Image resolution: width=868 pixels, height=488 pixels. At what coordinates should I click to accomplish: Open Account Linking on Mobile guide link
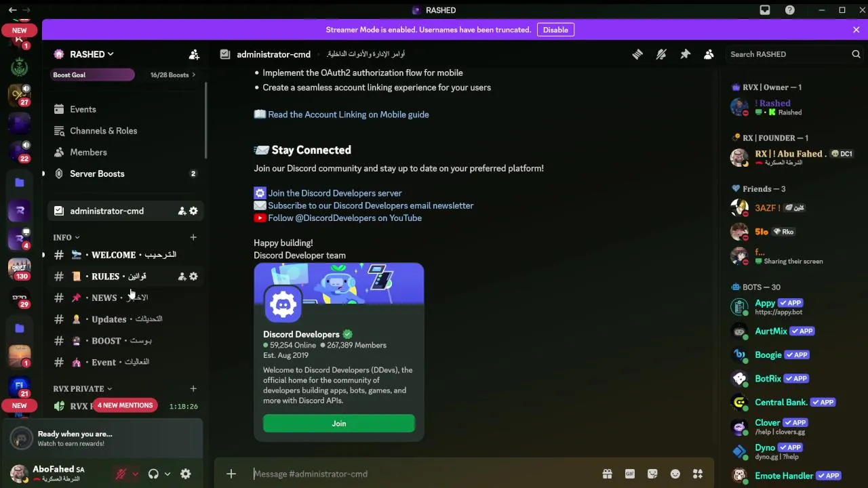click(x=348, y=115)
